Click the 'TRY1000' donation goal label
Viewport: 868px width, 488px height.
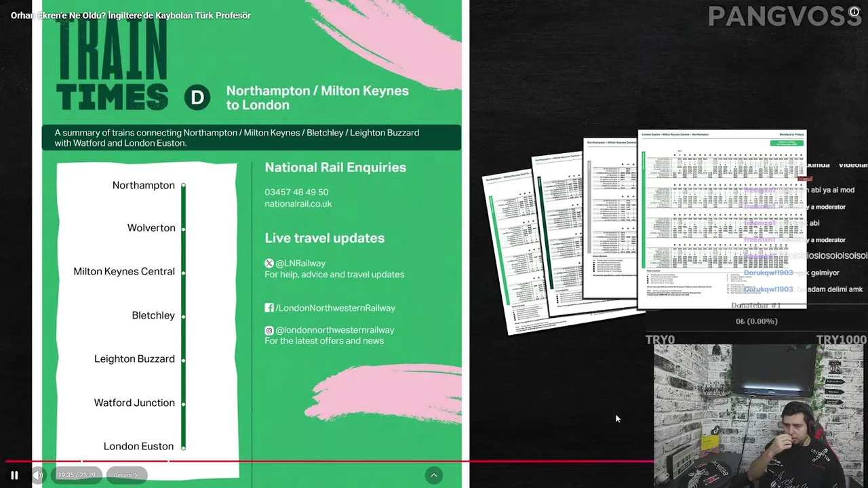pyautogui.click(x=841, y=340)
